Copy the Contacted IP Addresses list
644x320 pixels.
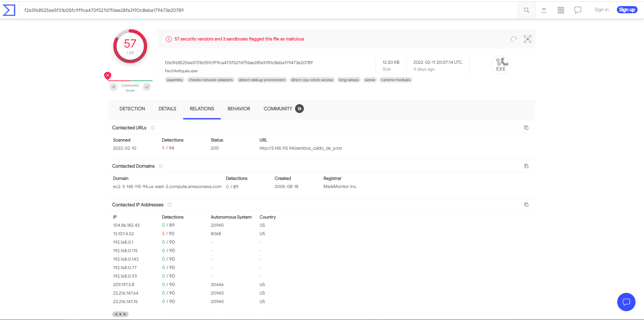pyautogui.click(x=526, y=205)
